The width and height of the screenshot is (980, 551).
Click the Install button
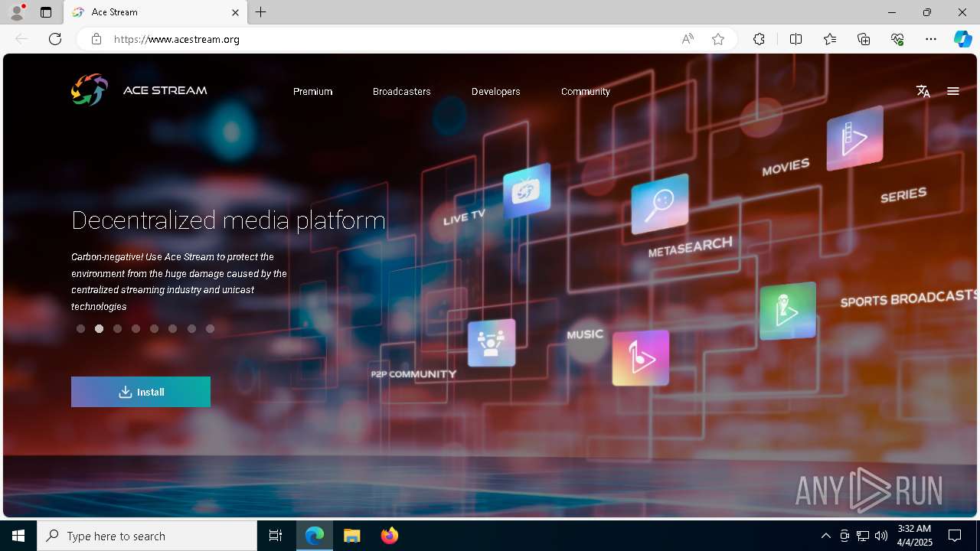coord(141,392)
